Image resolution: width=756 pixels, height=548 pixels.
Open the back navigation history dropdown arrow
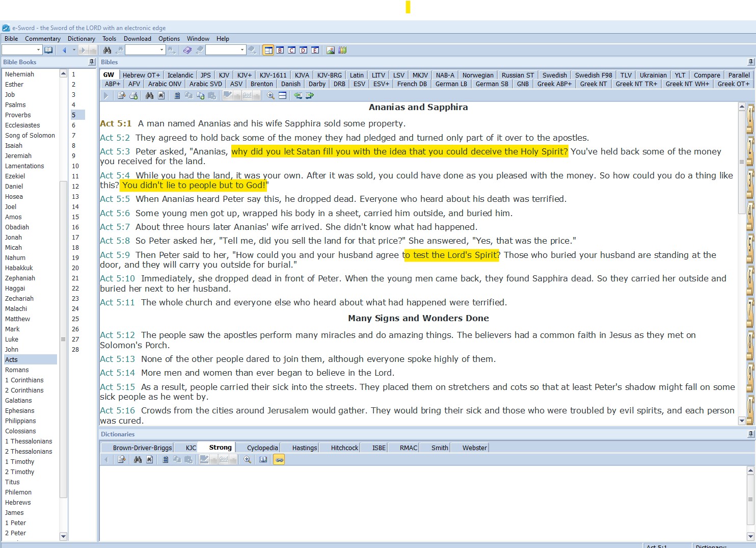(74, 50)
